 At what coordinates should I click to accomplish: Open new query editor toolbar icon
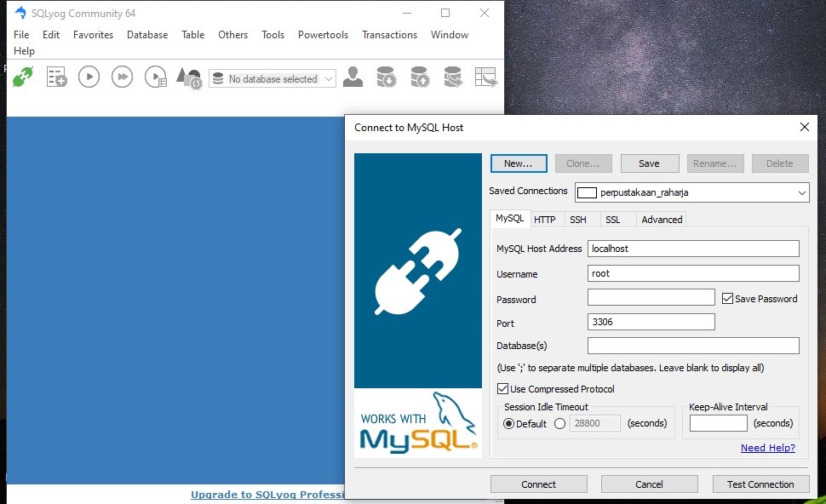56,77
